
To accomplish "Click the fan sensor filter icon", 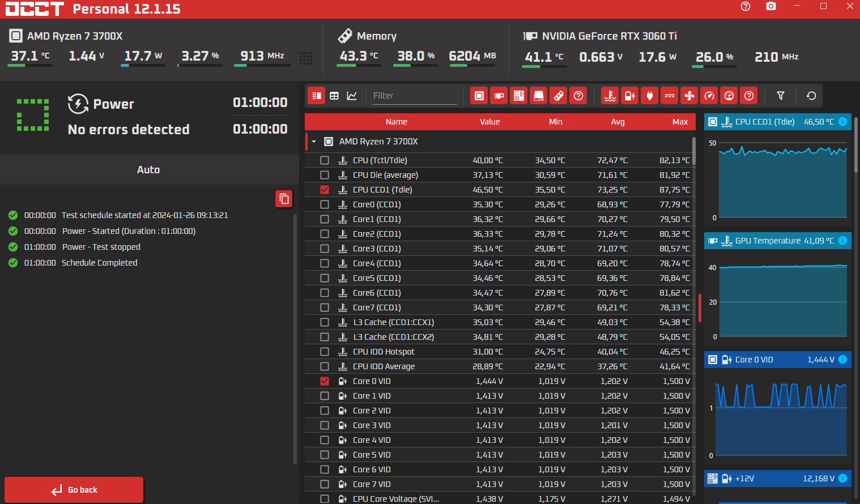I will click(x=689, y=96).
